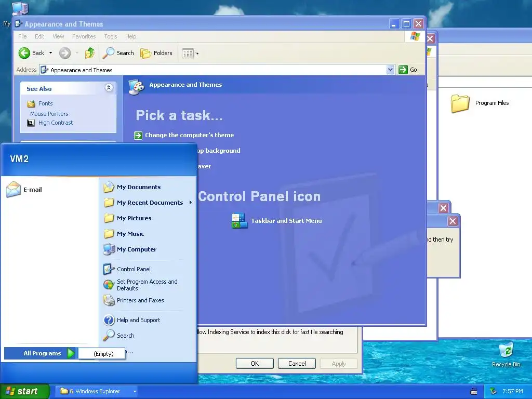Click the taskbar clock showing 7:57 PM
This screenshot has height=399, width=532.
click(513, 391)
